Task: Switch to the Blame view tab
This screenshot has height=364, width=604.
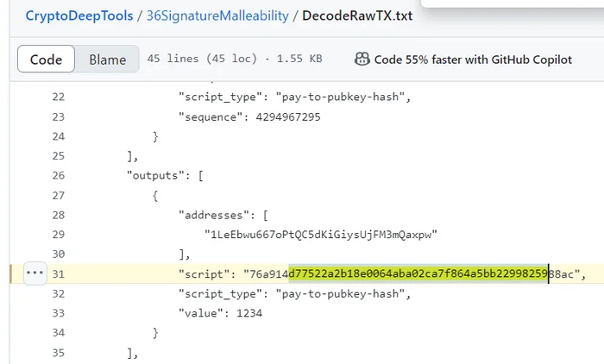Action: click(108, 59)
